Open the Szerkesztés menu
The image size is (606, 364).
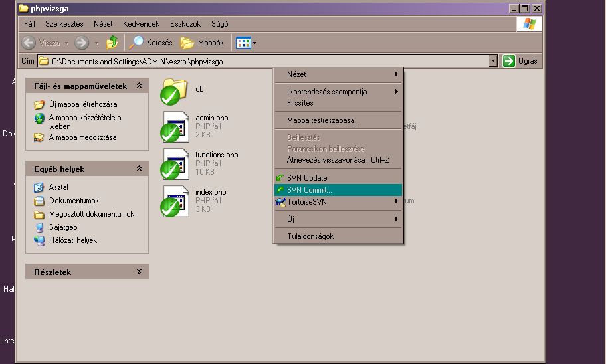pyautogui.click(x=64, y=24)
